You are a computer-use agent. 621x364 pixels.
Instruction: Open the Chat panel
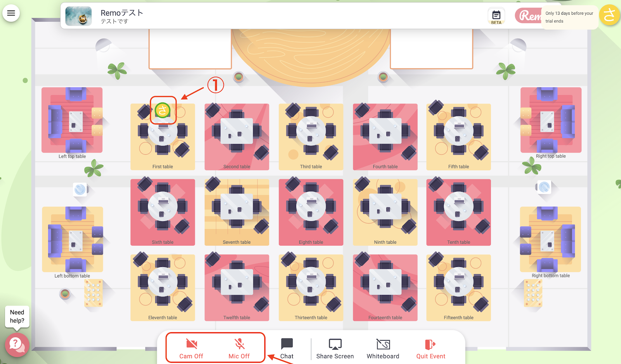[287, 348]
